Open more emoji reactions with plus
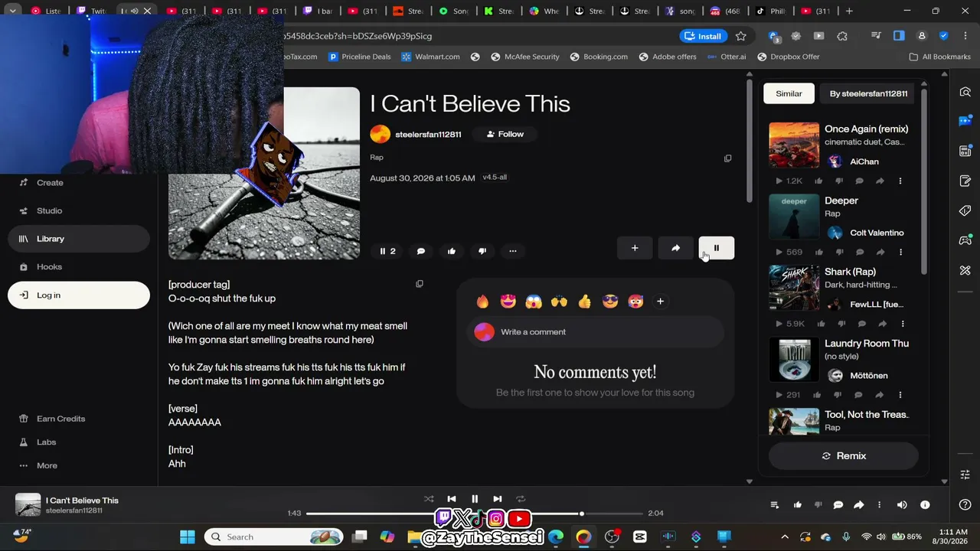This screenshot has height=551, width=980. (660, 302)
